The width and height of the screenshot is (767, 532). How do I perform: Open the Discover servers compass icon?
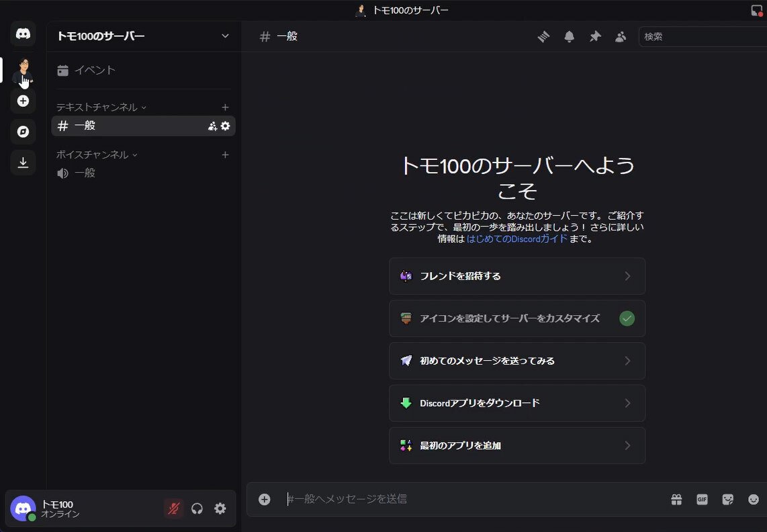click(23, 132)
